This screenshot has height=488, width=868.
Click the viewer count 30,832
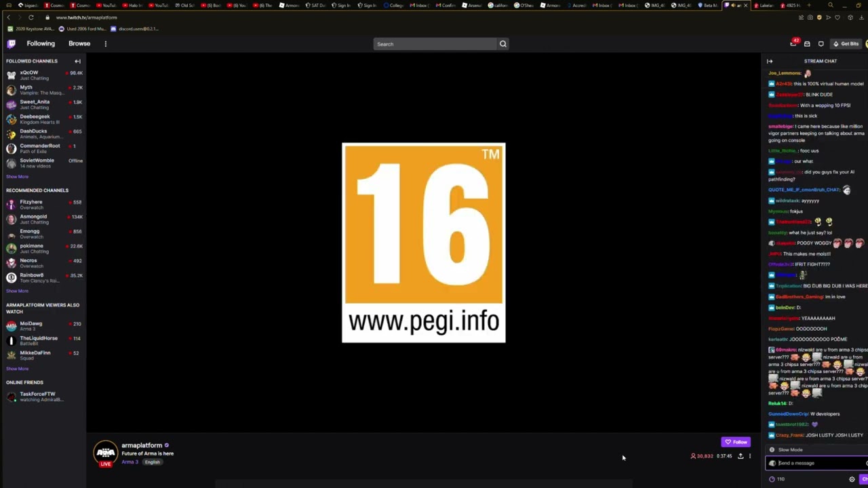702,456
